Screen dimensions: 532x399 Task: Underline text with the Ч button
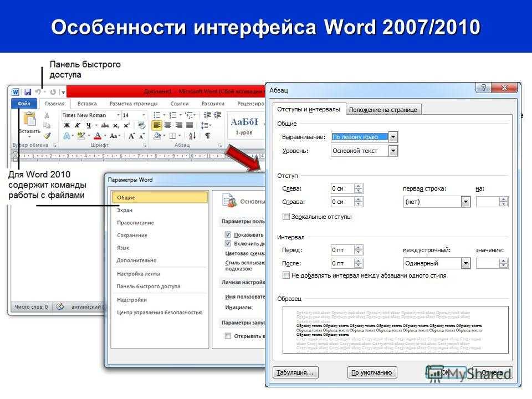[x=89, y=126]
